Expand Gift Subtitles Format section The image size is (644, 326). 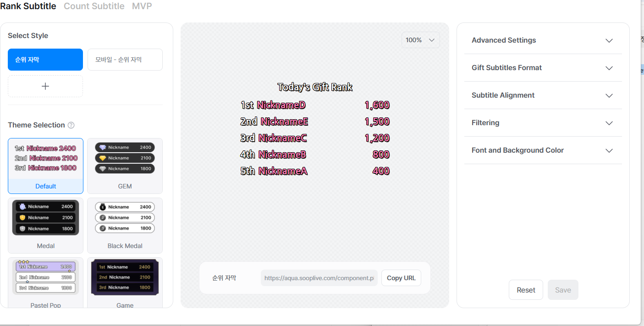543,68
